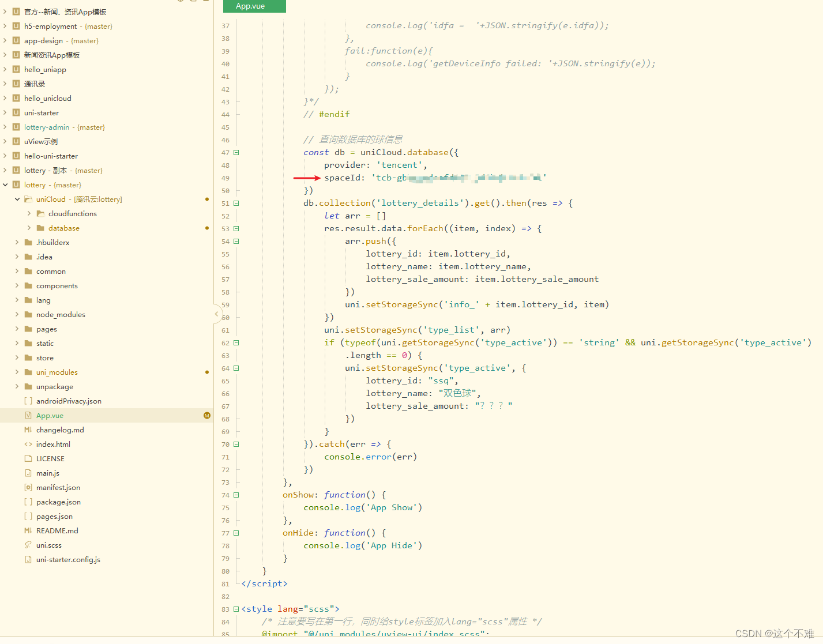The image size is (823, 644).
Task: Fold the forEach block at line 53
Action: coord(236,229)
